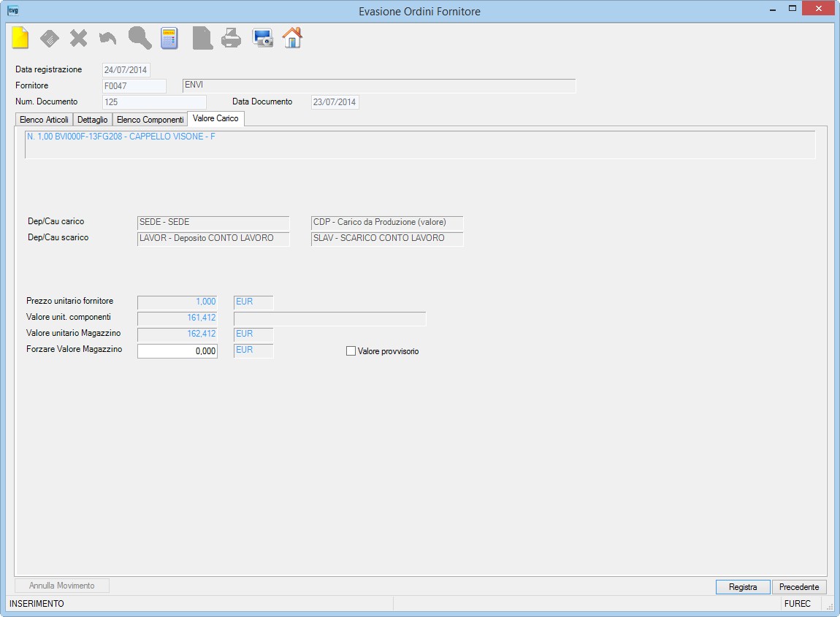Switch to the Elenco Articoli tab
This screenshot has width=840, height=617.
(44, 120)
